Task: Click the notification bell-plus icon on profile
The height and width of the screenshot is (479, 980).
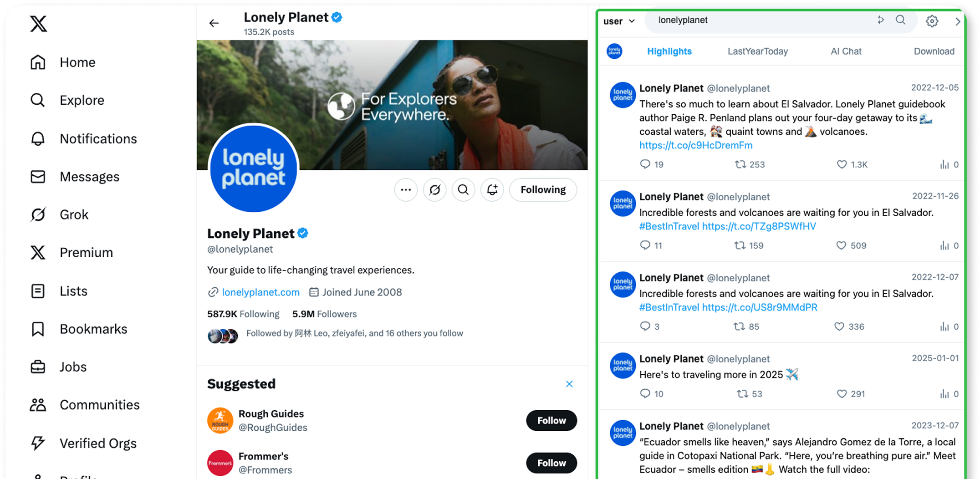Action: pos(492,190)
